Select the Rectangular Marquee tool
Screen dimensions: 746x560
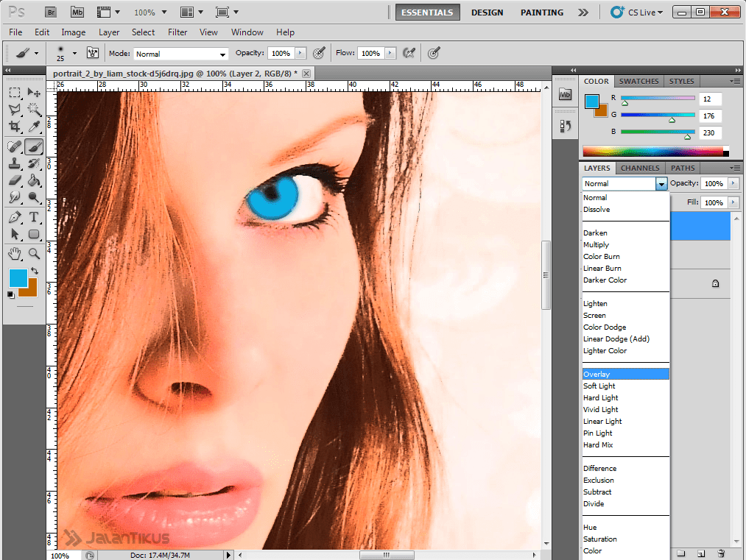[15, 93]
